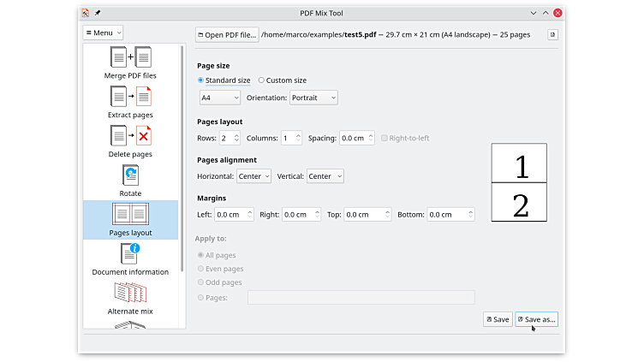Choose the Custom size radio option
644x362 pixels.
[262, 80]
